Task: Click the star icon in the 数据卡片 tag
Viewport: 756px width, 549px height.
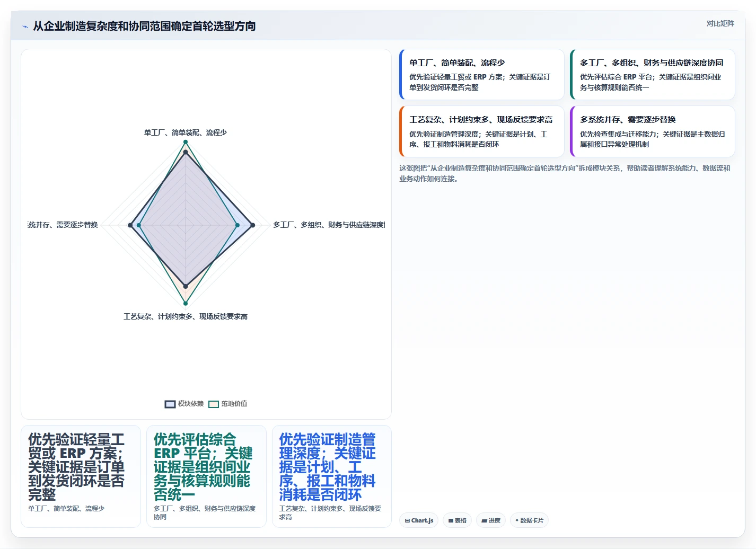Action: [517, 520]
